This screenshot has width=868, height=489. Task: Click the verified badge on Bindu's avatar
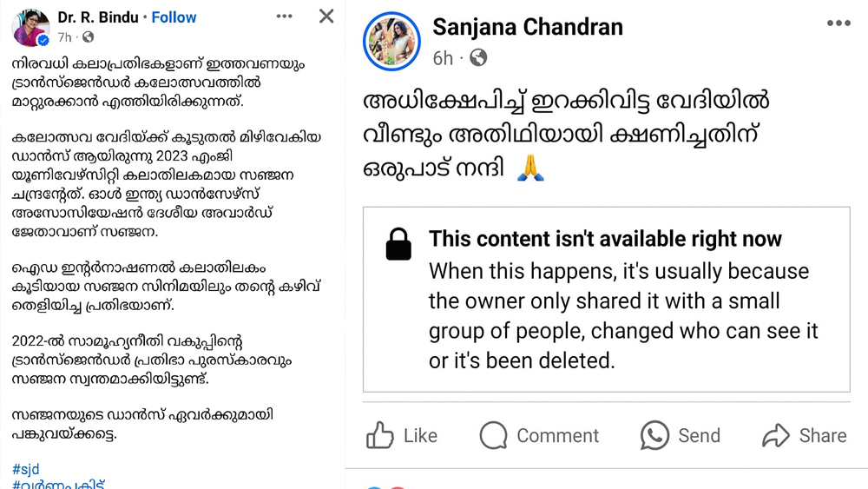(x=43, y=41)
